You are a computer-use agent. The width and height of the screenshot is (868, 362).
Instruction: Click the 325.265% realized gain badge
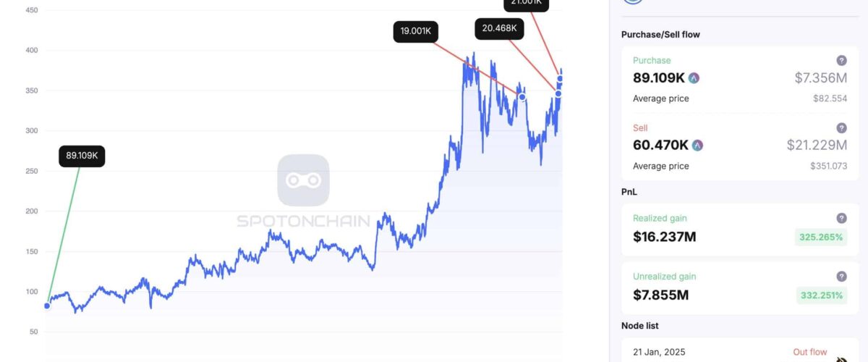click(821, 237)
